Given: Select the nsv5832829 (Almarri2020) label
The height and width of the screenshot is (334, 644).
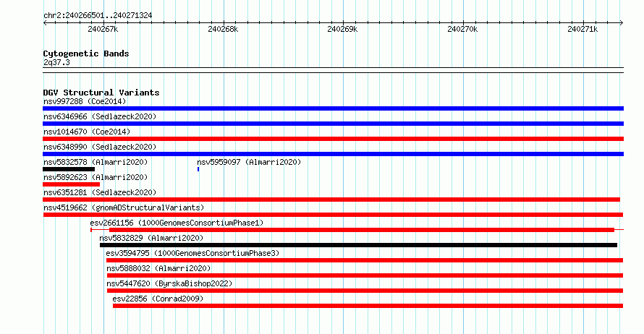Looking at the screenshot, I should (x=151, y=238).
